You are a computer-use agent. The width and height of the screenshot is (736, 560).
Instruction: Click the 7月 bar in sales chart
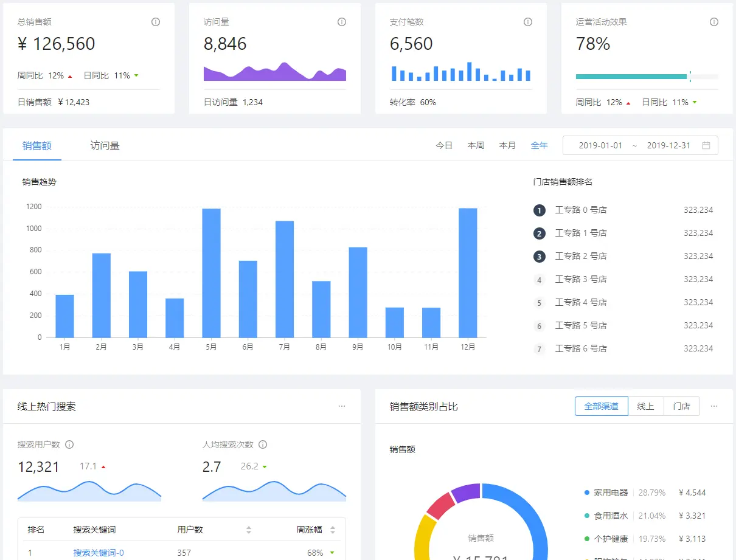[285, 279]
